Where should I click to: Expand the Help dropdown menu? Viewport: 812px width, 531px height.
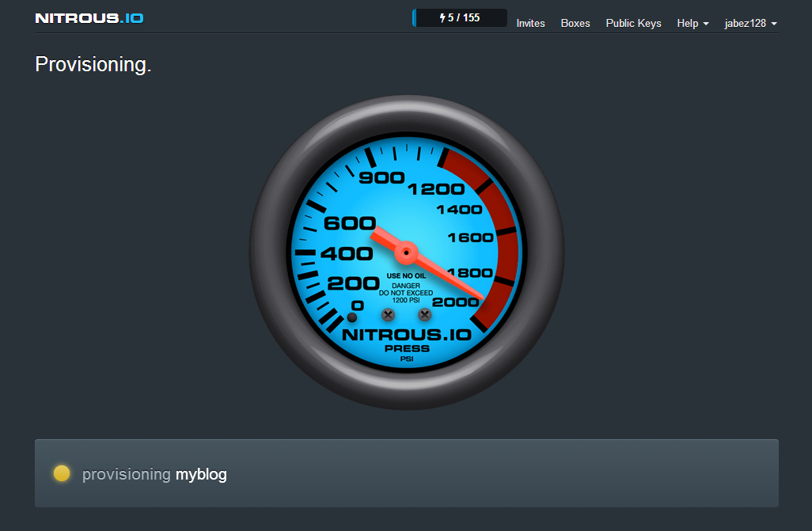(693, 23)
